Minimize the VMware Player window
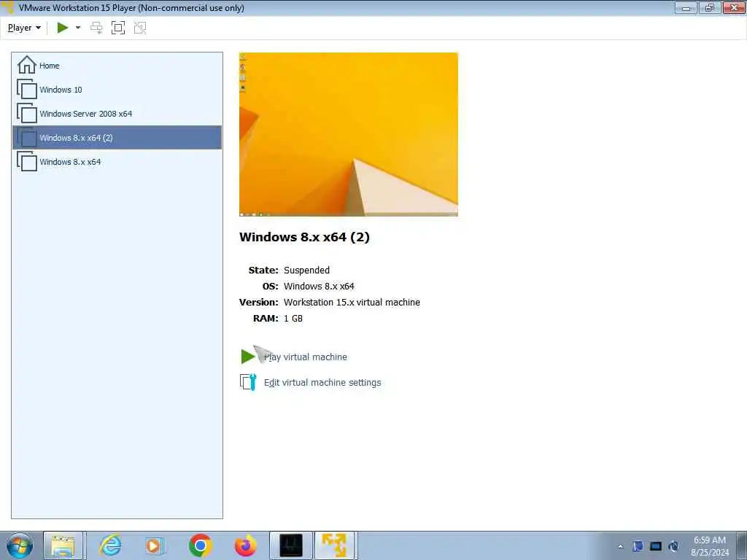747x560 pixels. click(686, 7)
